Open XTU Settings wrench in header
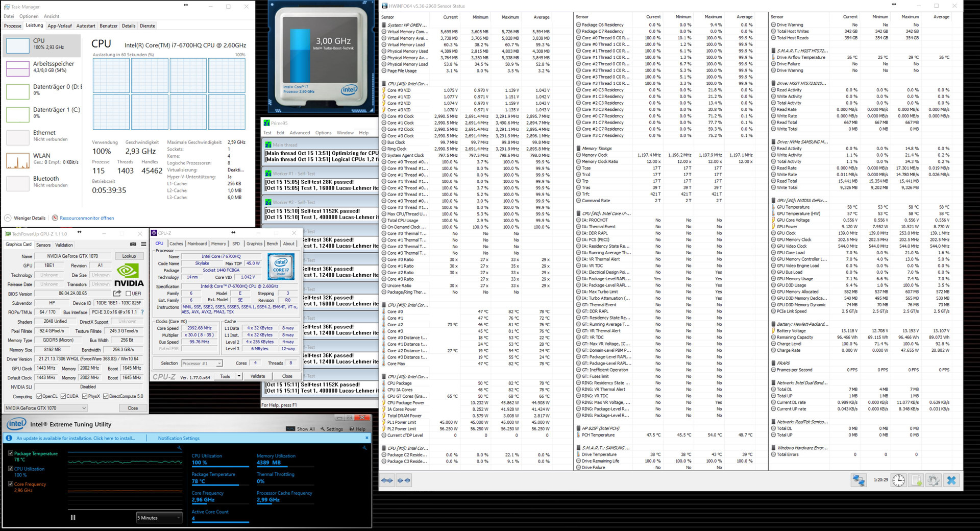The width and height of the screenshot is (980, 531). (x=331, y=429)
